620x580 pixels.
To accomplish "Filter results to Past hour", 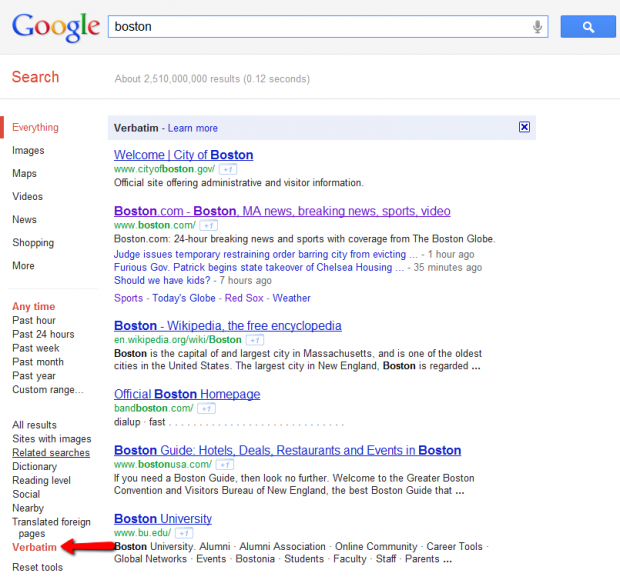I will pos(34,320).
